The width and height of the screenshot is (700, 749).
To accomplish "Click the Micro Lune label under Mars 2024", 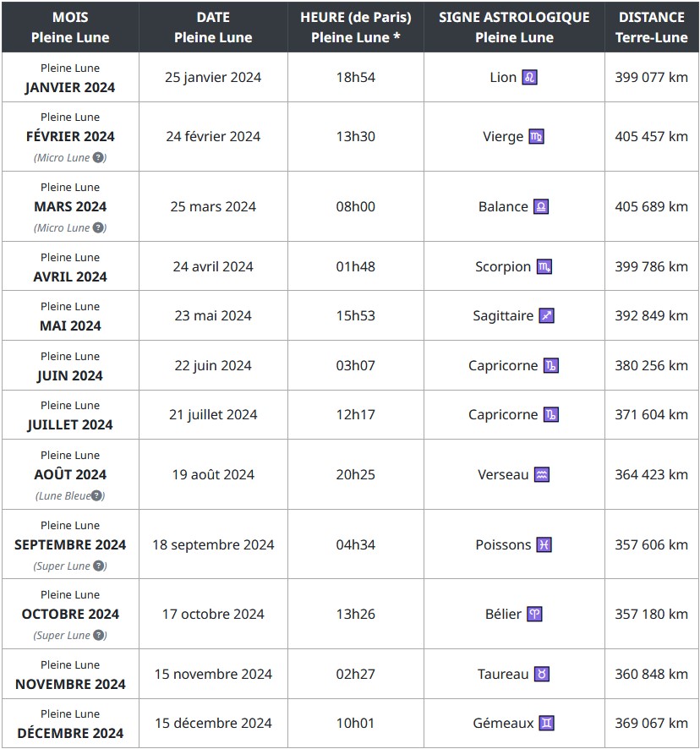I will pos(62,228).
